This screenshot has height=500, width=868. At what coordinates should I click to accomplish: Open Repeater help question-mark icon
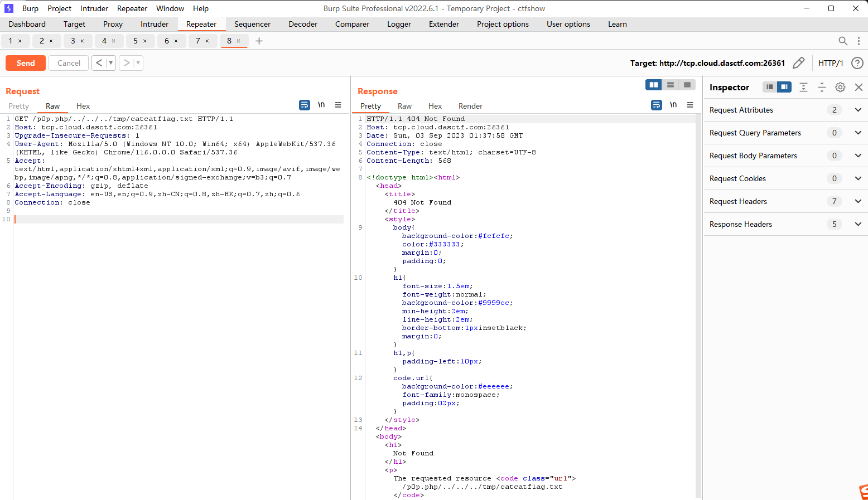pyautogui.click(x=857, y=63)
